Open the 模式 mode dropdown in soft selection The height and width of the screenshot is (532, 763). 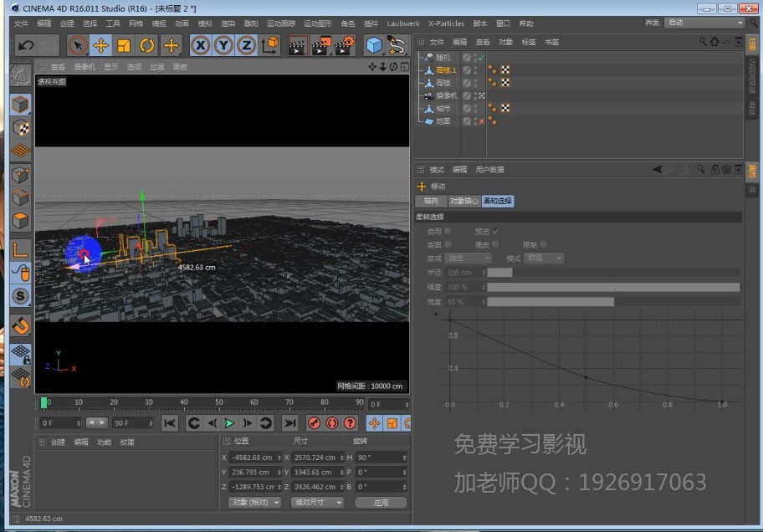pos(545,258)
